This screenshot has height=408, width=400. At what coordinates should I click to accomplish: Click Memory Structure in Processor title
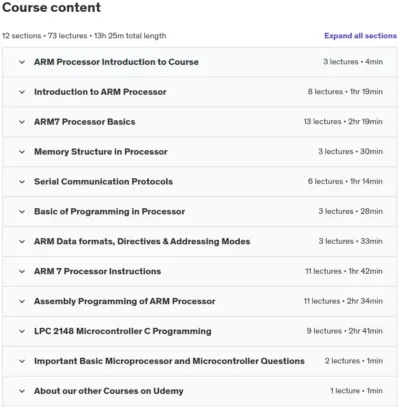[x=101, y=152]
